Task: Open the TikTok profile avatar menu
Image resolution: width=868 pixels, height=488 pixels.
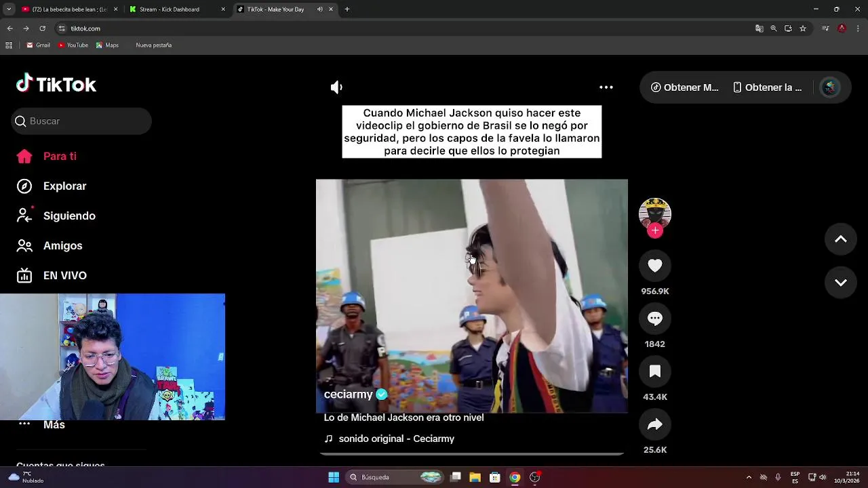Action: (830, 87)
